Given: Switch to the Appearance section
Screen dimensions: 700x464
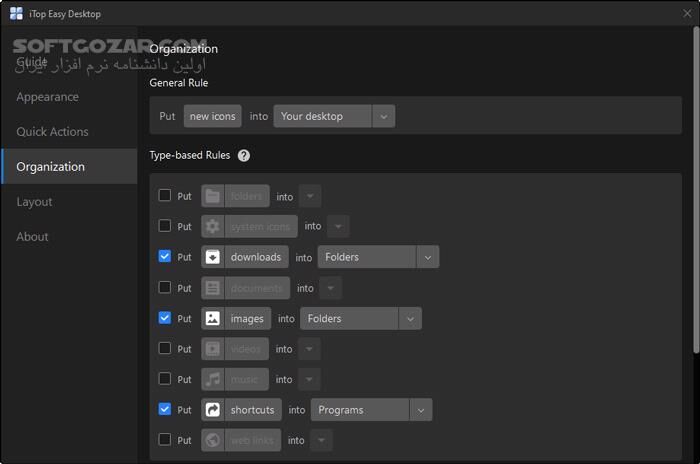Looking at the screenshot, I should pos(47,97).
